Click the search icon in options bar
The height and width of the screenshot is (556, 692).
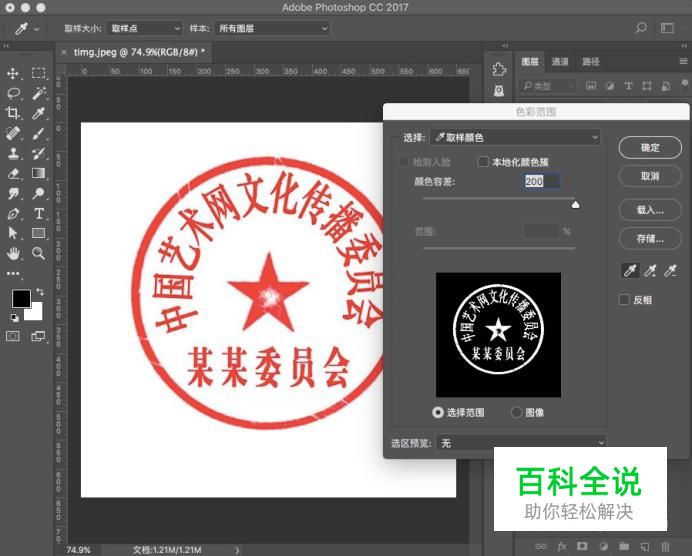641,28
